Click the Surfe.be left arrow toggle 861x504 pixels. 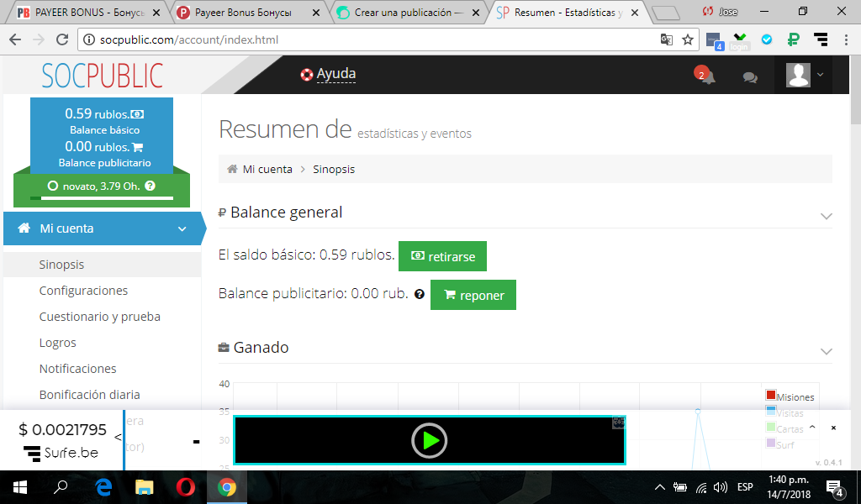tap(118, 437)
